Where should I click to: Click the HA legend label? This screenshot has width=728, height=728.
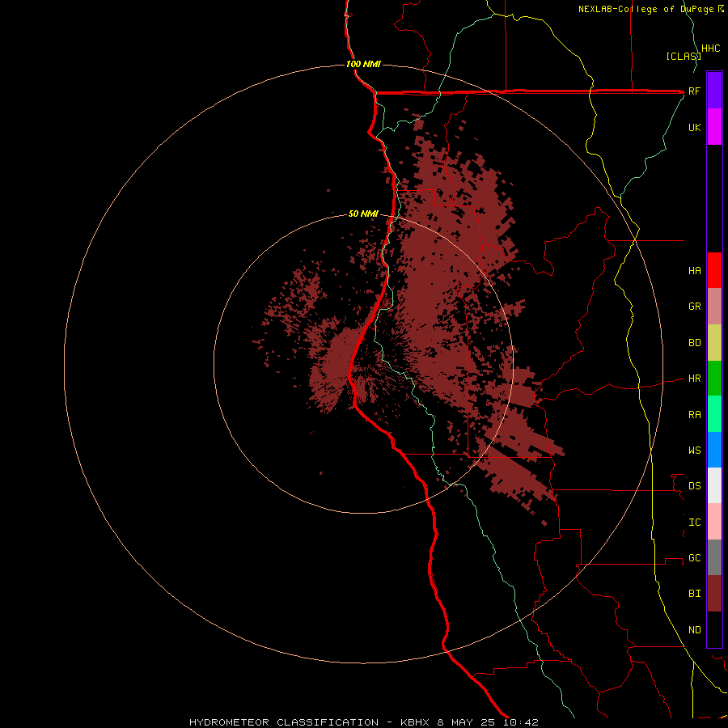point(694,271)
